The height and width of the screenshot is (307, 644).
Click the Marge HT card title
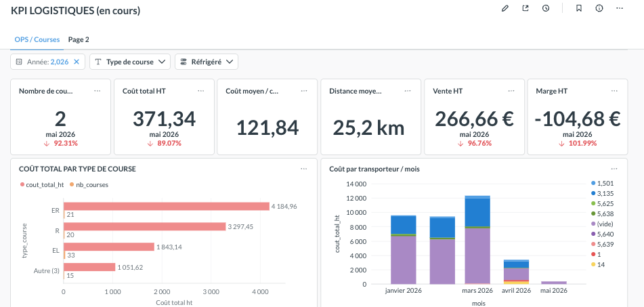[552, 91]
